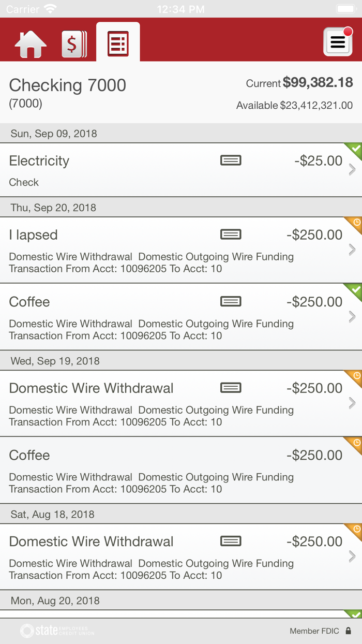Open the dollar accounts icon tab

[x=74, y=44]
